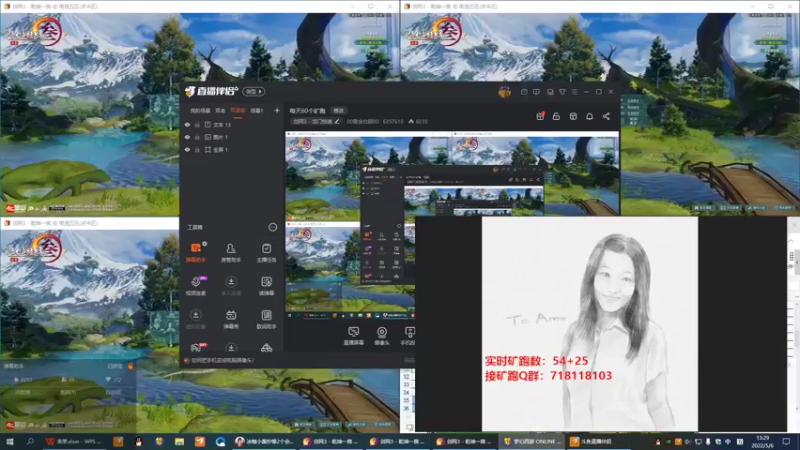Expand the toolbox more options circle button

tap(272, 227)
